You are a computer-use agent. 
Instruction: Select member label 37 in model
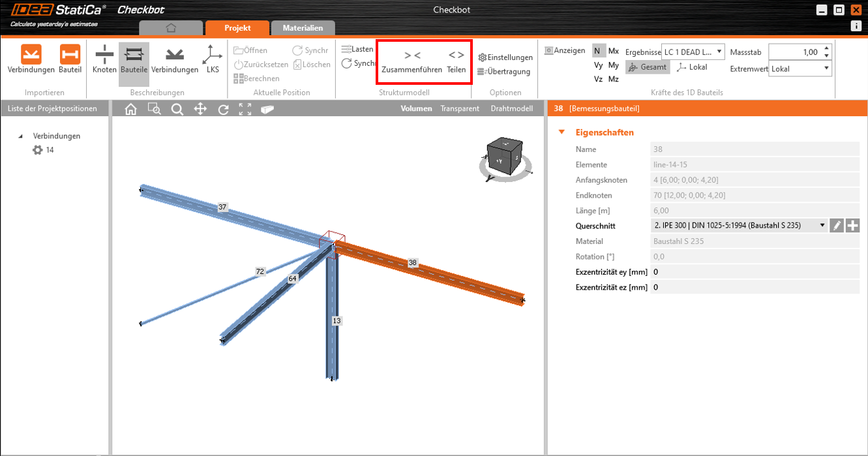(x=222, y=207)
